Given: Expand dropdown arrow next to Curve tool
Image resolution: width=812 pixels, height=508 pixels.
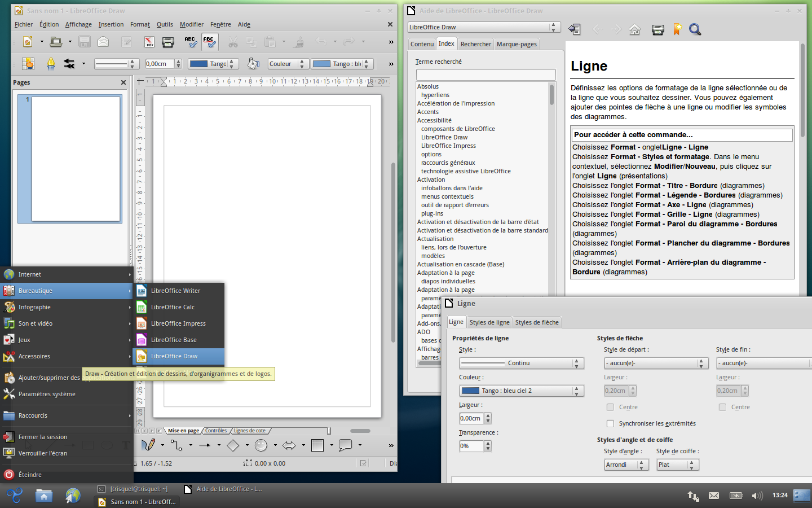Looking at the screenshot, I should point(162,445).
